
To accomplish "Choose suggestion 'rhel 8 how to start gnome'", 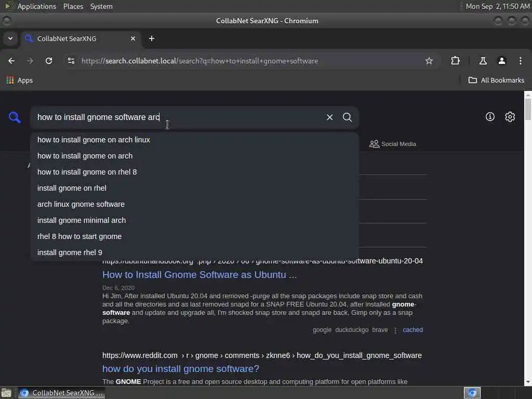I will pos(194,236).
